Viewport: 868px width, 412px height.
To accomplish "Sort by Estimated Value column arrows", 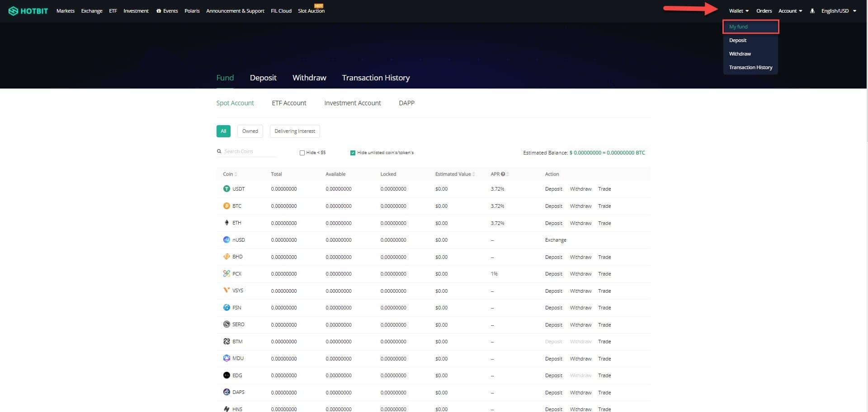I will tap(473, 174).
